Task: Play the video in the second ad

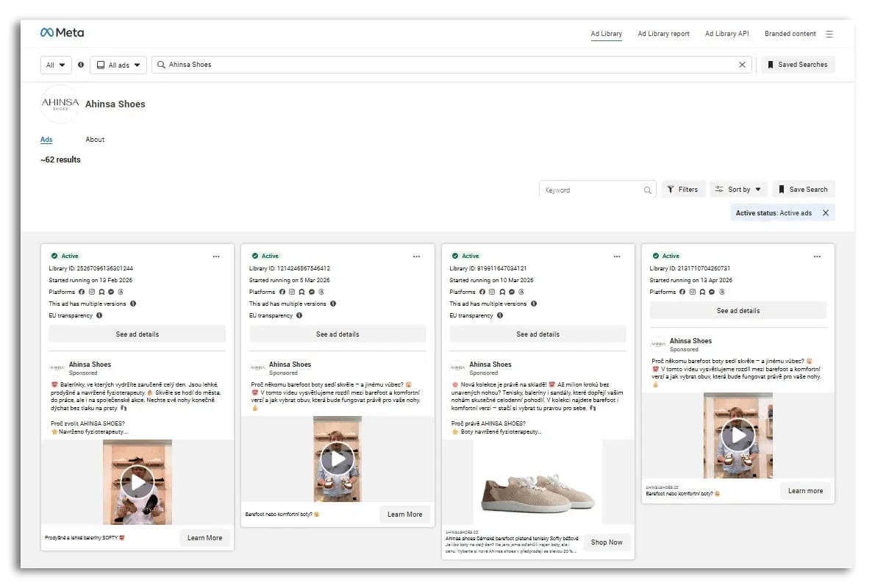Action: [x=337, y=458]
